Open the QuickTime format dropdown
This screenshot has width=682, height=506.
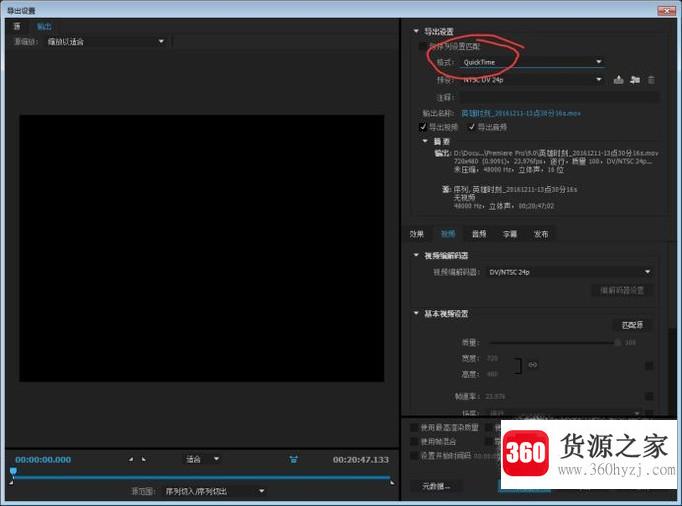532,62
